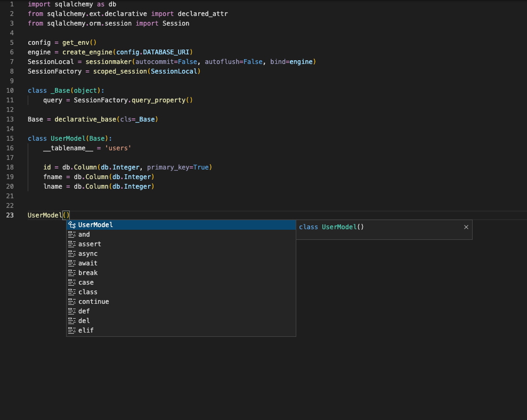Click 'create_engine' on line 6

[x=87, y=52]
